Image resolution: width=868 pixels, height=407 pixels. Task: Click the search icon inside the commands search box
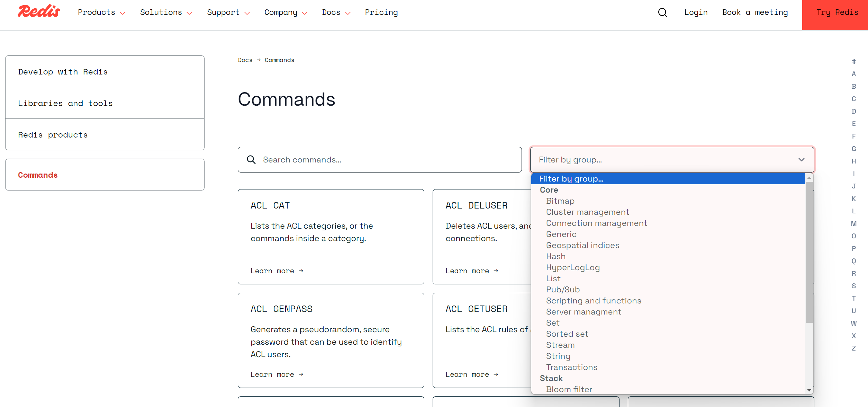251,160
